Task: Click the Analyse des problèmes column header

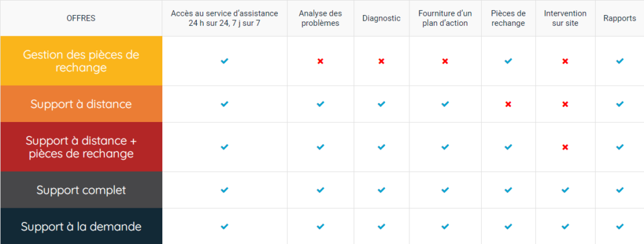Action: (320, 18)
